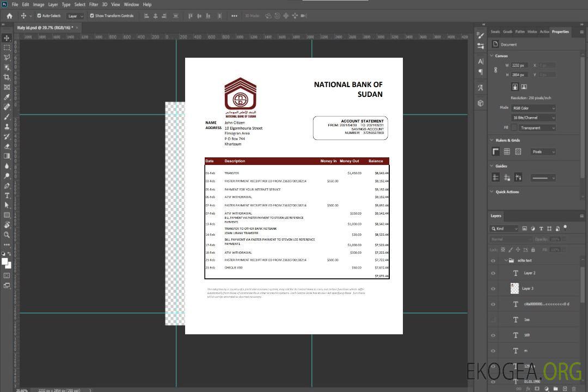
Task: Select the Path Selection tool
Action: tap(7, 205)
